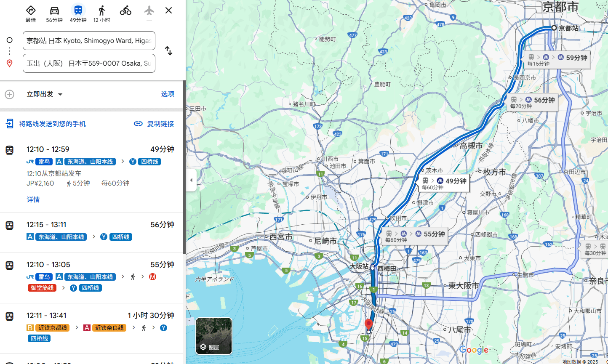
Task: Select the transit mode showing 49分钟
Action: pyautogui.click(x=78, y=14)
